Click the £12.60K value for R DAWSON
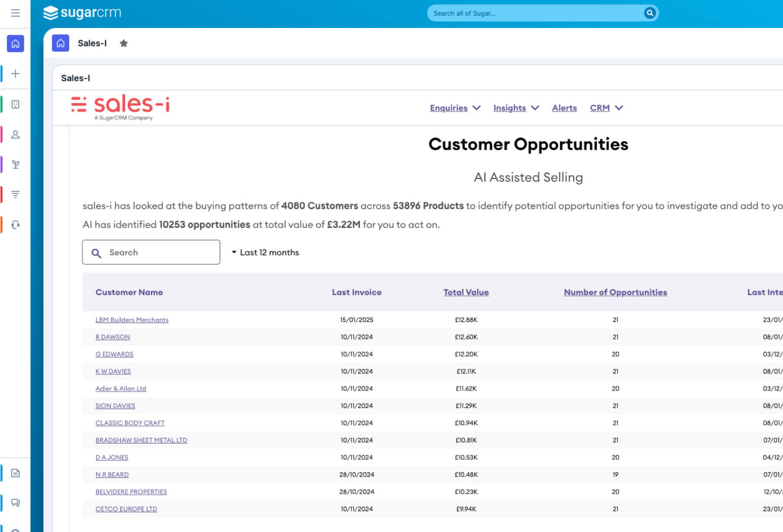This screenshot has height=532, width=783. (x=466, y=337)
